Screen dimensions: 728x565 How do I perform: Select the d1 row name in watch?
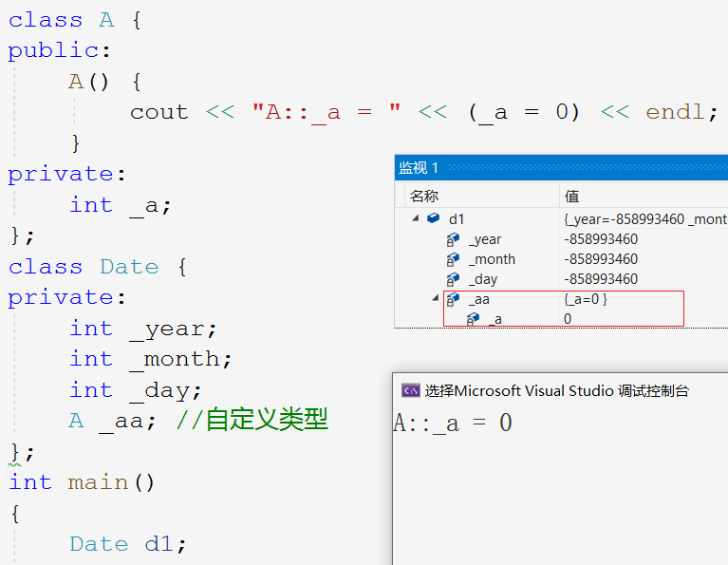[x=457, y=218]
